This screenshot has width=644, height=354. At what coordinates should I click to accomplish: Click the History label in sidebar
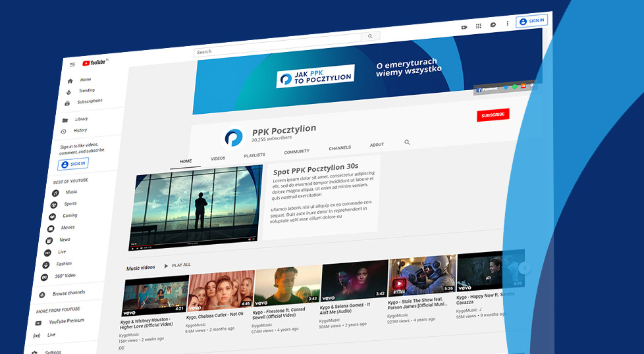[x=80, y=130]
